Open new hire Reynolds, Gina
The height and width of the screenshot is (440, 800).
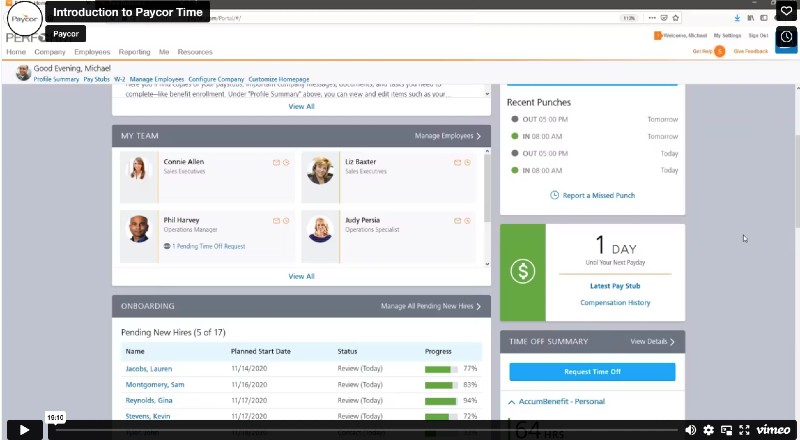149,400
